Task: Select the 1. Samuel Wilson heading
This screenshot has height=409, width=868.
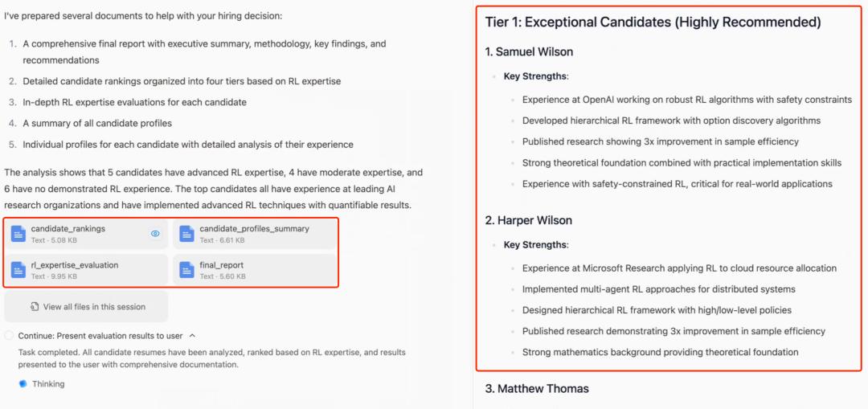Action: [x=529, y=52]
